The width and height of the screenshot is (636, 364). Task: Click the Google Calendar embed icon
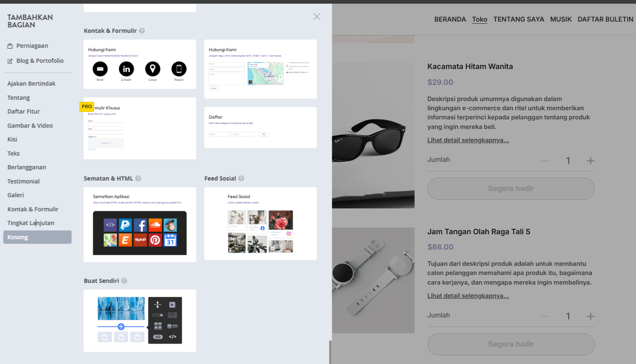click(x=170, y=240)
